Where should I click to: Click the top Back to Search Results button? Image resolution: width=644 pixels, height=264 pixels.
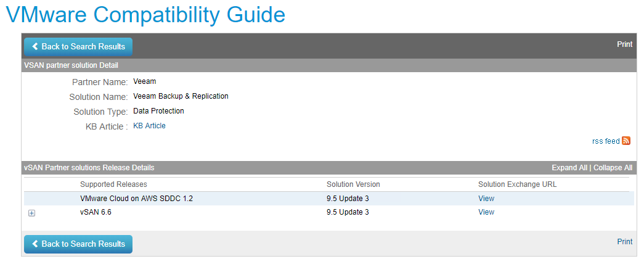pyautogui.click(x=78, y=47)
